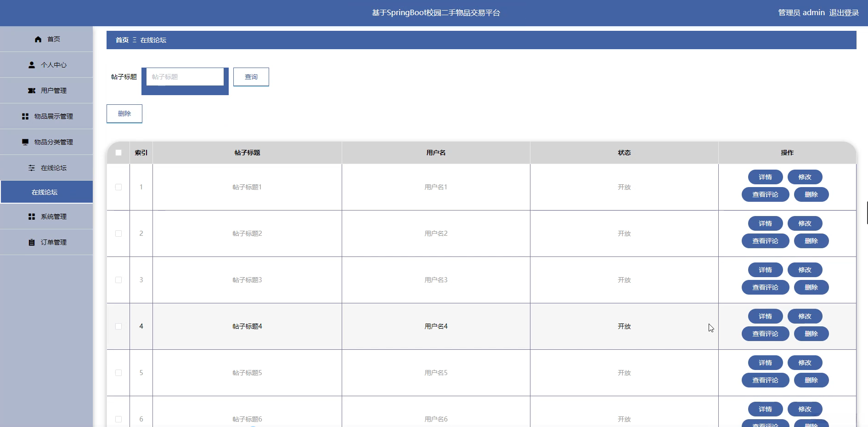Open 首页 in the sidebar menu
868x427 pixels.
tap(46, 39)
